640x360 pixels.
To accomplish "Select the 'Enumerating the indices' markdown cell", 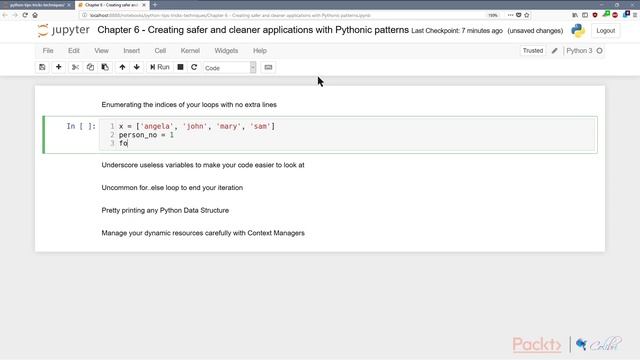I will click(189, 104).
